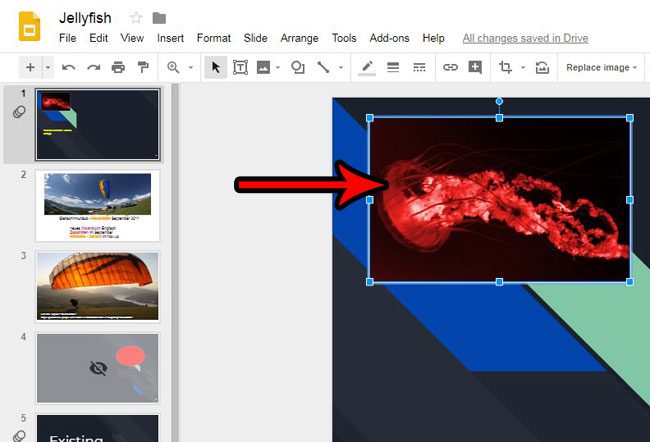650x442 pixels.
Task: Click the new slide plus button
Action: [30, 67]
